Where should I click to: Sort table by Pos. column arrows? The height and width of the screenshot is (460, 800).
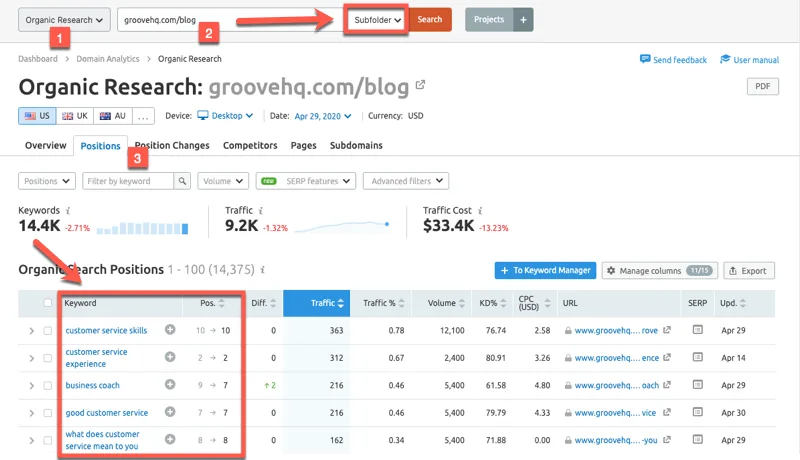pyautogui.click(x=221, y=303)
